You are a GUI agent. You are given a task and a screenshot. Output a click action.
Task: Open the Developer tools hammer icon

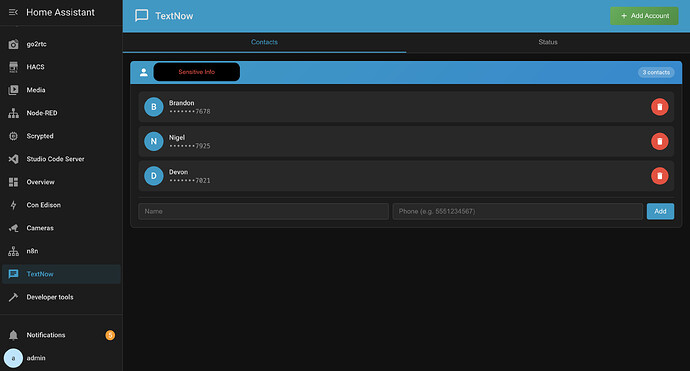coord(14,297)
